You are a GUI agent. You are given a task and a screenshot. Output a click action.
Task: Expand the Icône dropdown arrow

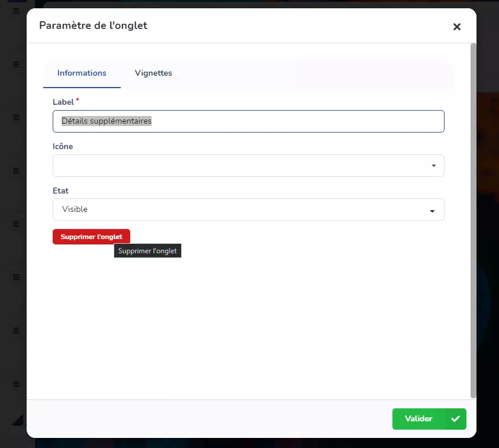click(x=433, y=166)
